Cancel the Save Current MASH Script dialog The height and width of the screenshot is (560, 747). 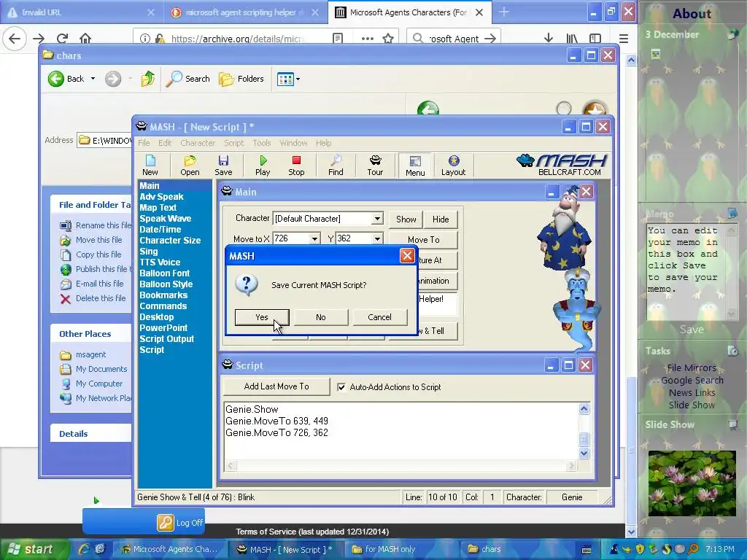379,317
